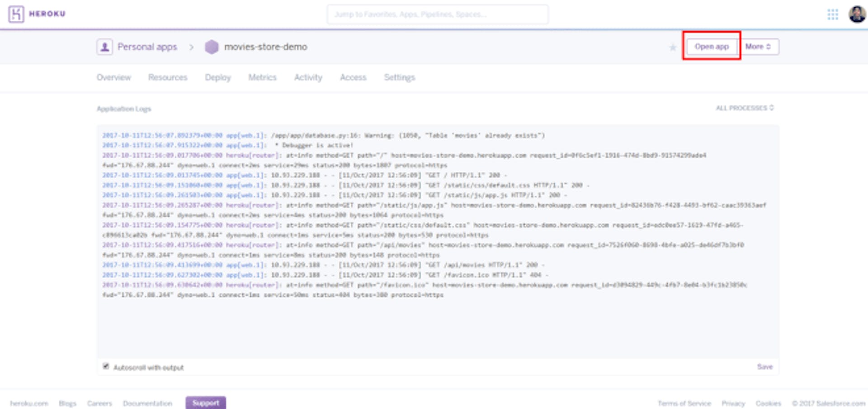Open the Access tab
The height and width of the screenshot is (409, 868).
[353, 77]
